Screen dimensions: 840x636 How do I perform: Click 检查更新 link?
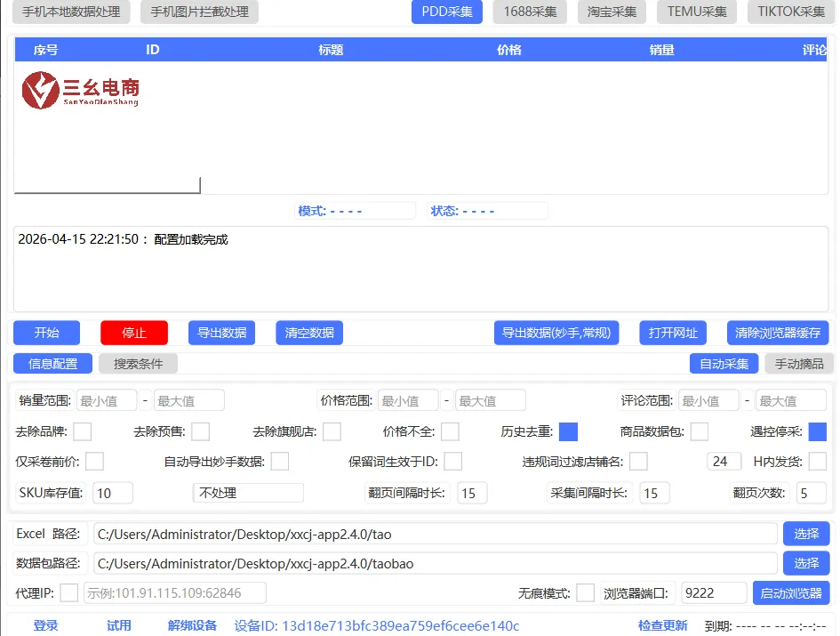[x=663, y=626]
